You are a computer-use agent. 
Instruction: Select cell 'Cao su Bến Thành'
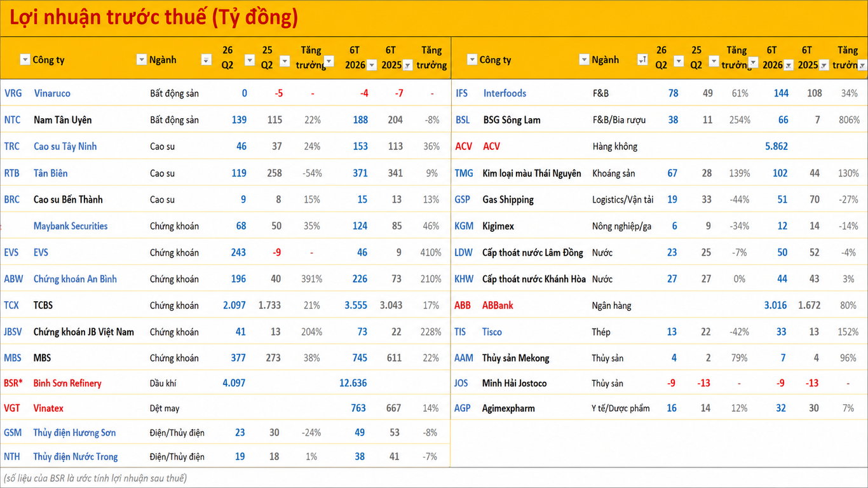[68, 200]
